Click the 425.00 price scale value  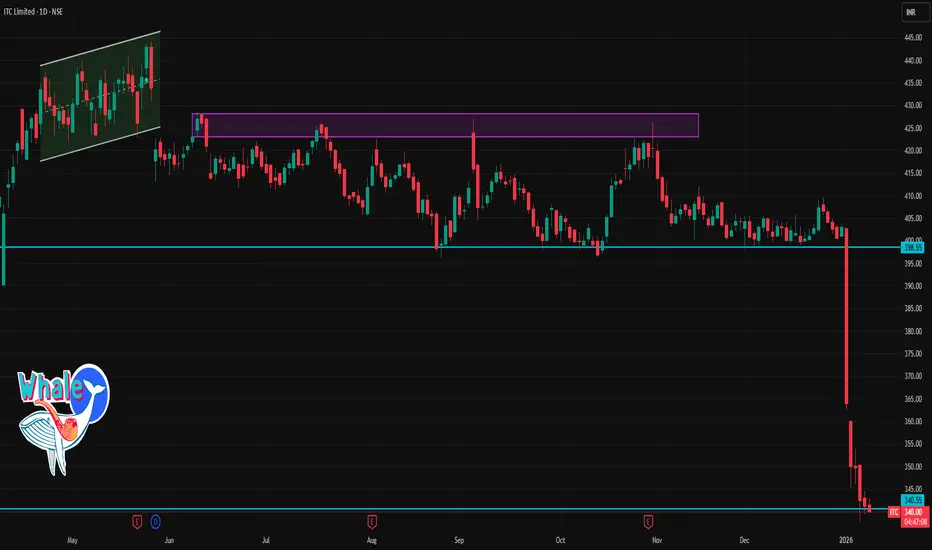pyautogui.click(x=913, y=128)
